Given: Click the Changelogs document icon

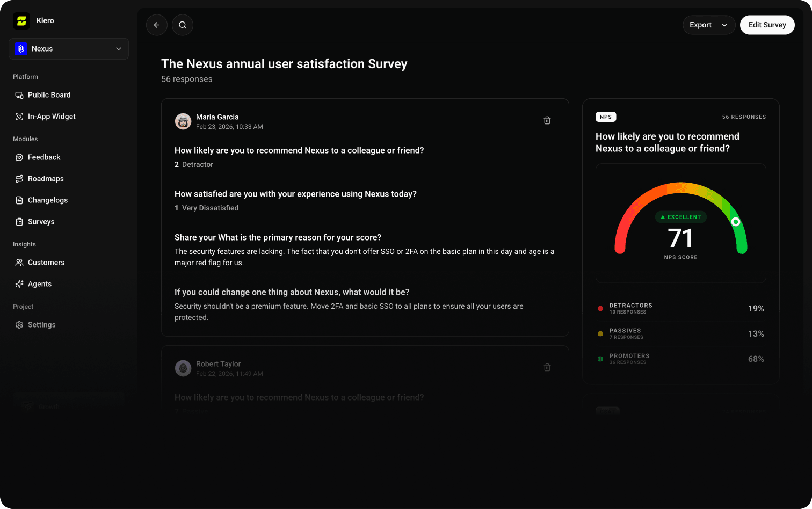Looking at the screenshot, I should point(19,200).
